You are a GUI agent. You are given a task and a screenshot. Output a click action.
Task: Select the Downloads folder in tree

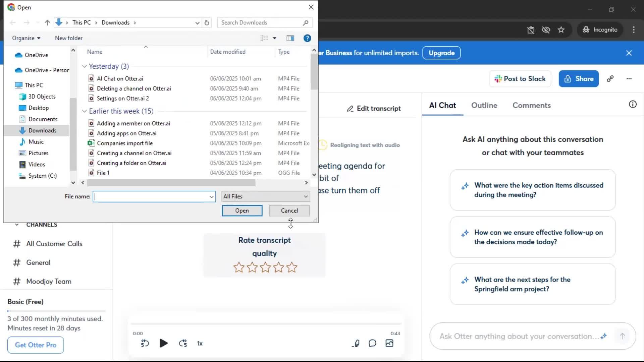[x=42, y=130]
